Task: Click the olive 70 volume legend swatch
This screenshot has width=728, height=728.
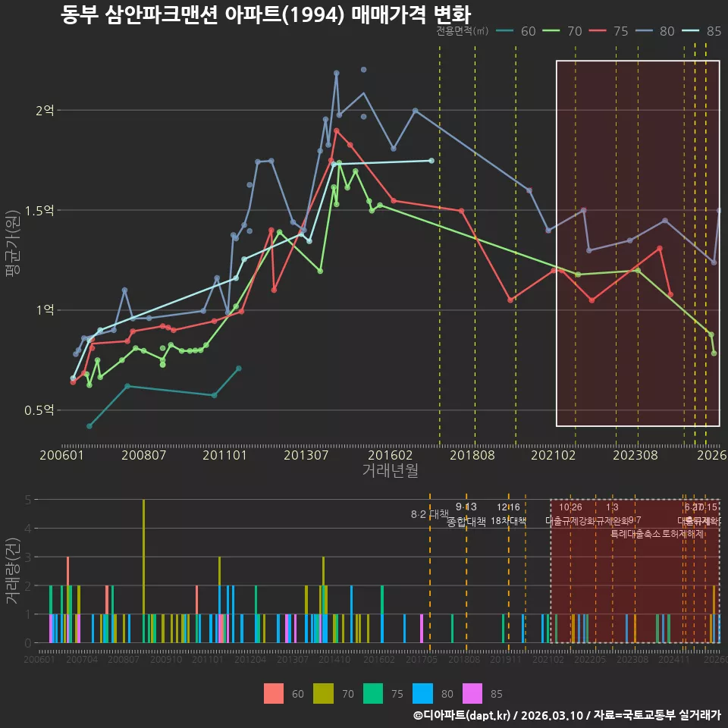Action: (323, 694)
